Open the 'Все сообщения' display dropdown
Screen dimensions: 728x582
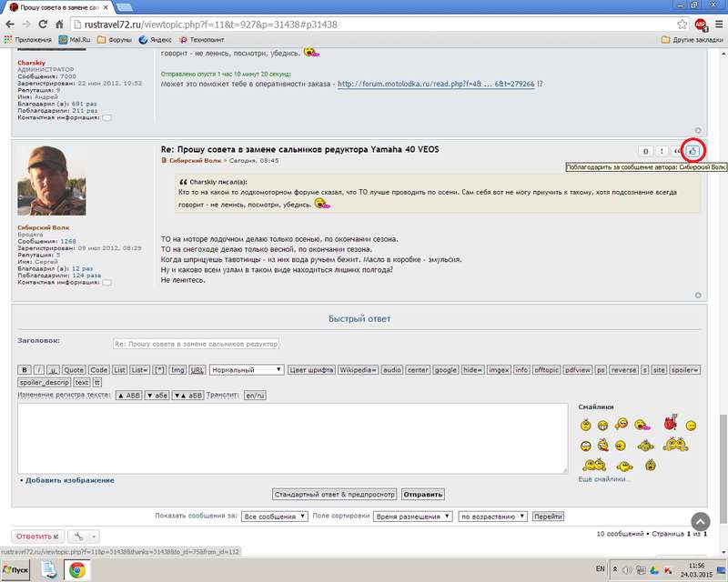point(274,516)
